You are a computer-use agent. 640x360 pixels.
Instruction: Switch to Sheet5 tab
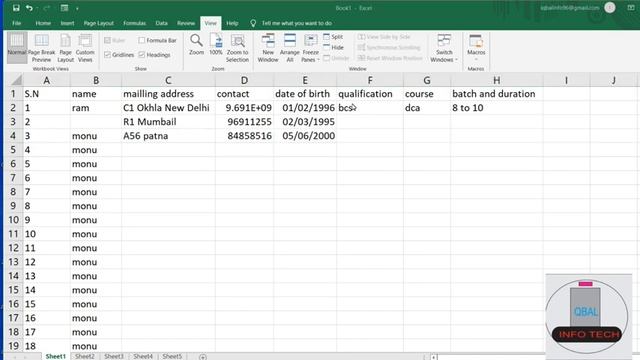(x=172, y=356)
